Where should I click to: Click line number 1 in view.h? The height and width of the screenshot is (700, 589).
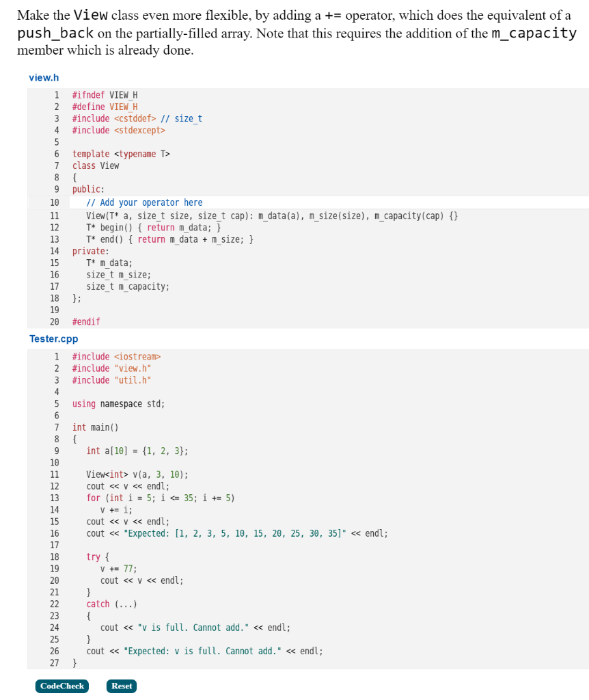click(x=56, y=95)
